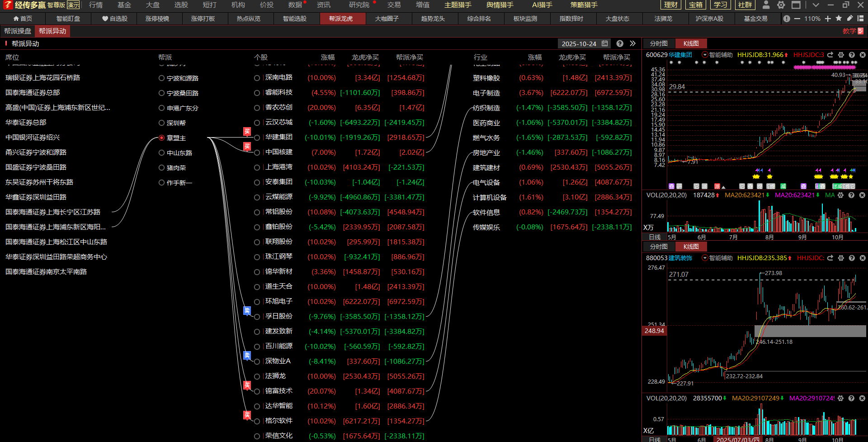Close the 建筑装饰 indicator with X icon

pyautogui.click(x=862, y=258)
